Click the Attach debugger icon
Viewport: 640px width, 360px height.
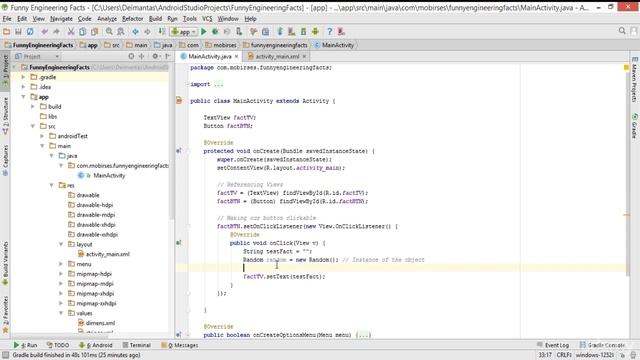click(x=239, y=31)
